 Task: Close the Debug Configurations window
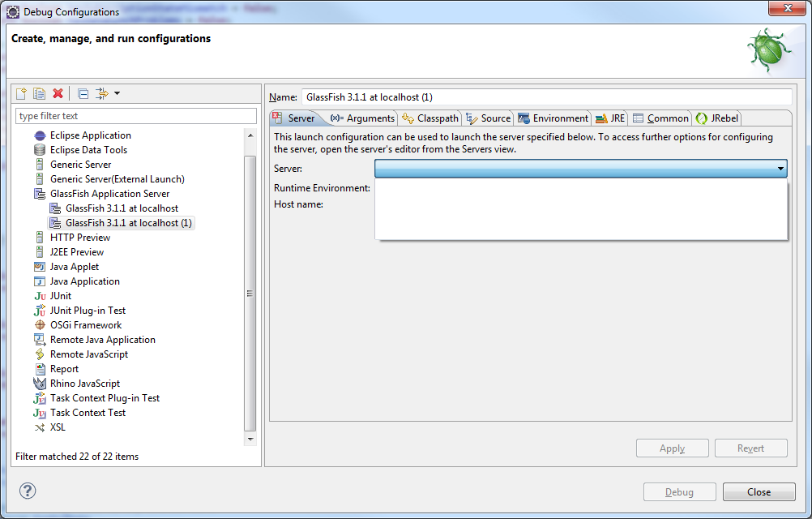[x=787, y=8]
